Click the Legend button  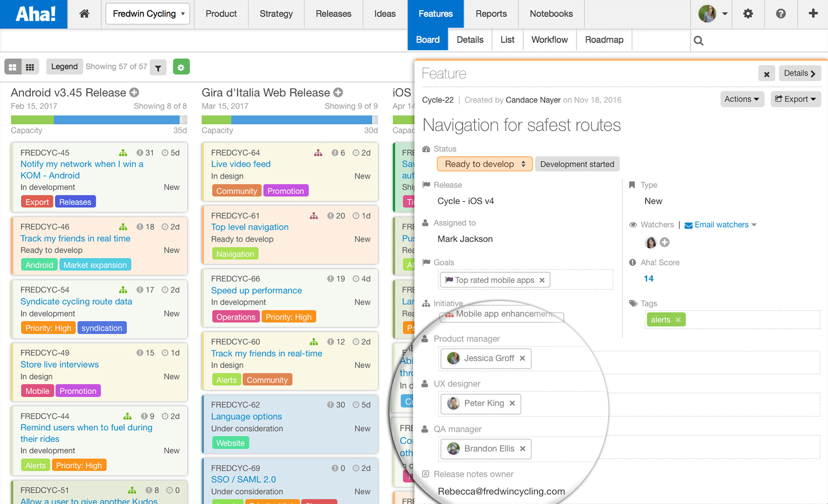(64, 67)
